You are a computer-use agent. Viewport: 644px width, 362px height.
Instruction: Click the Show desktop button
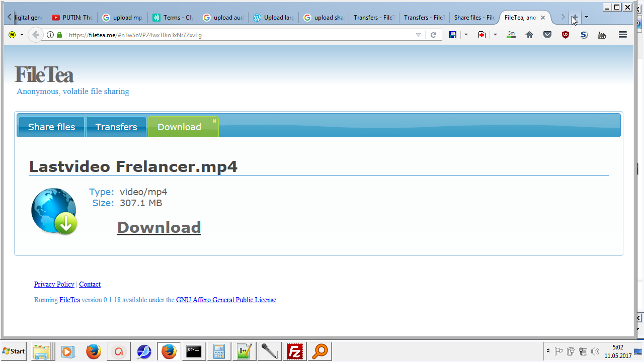point(638,351)
